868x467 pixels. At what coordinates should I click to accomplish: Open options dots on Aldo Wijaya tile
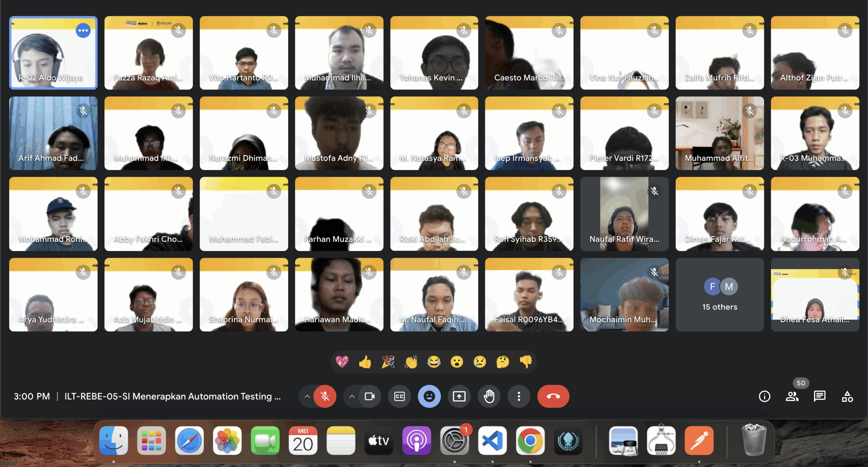tap(83, 31)
